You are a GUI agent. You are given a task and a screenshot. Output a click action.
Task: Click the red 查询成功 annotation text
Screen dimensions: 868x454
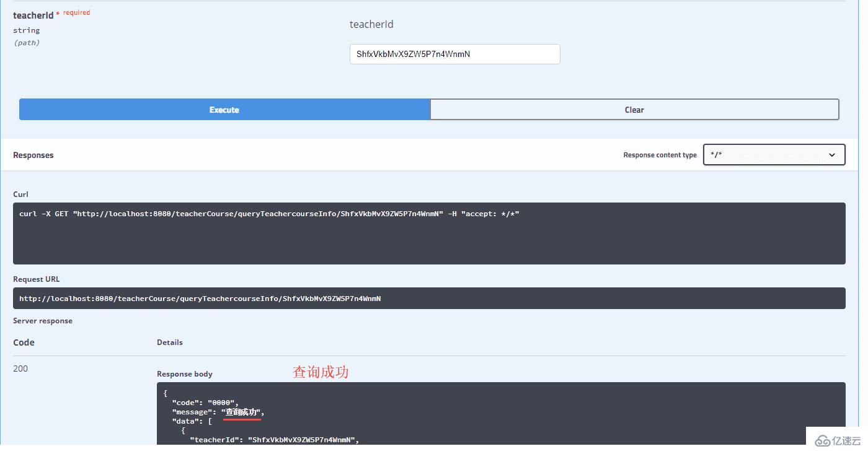coord(321,372)
